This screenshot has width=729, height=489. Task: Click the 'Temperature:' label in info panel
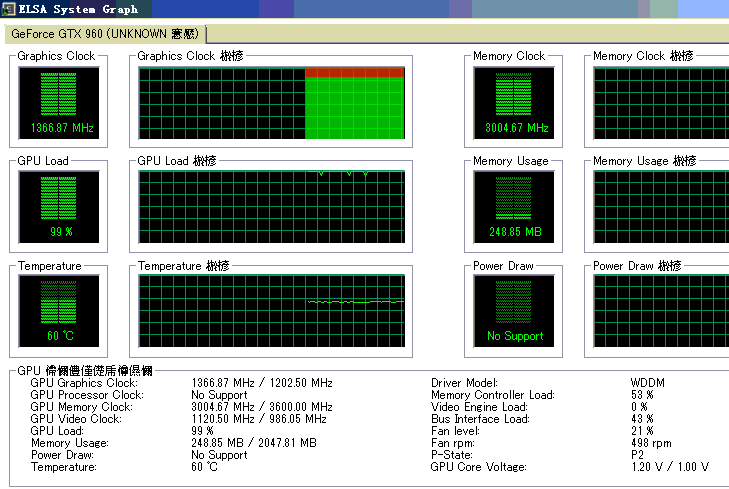[x=64, y=467]
